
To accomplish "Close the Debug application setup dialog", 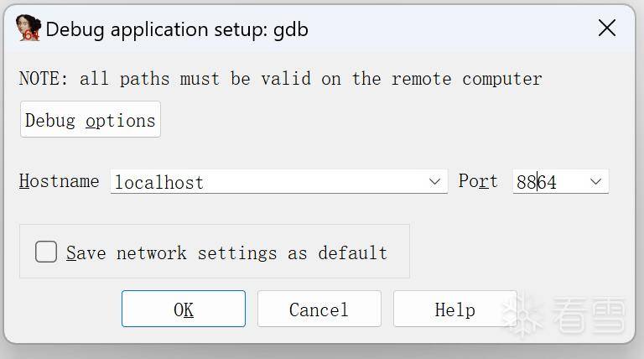I will click(607, 29).
